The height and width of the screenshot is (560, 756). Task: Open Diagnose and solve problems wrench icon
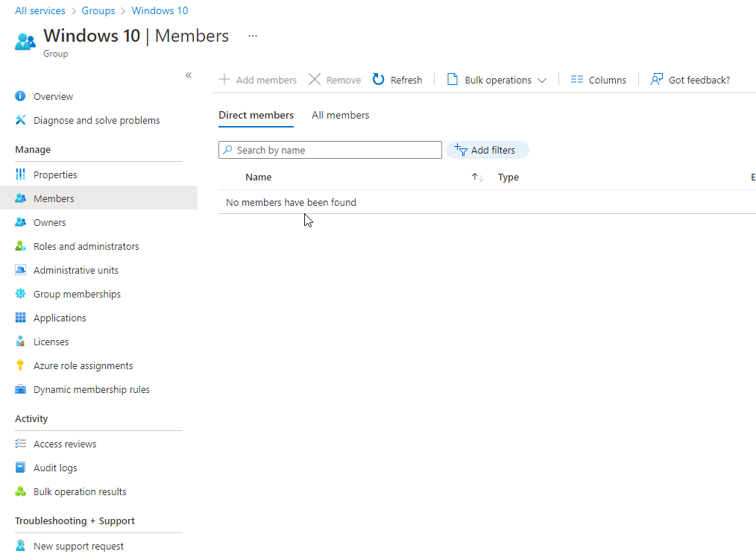click(20, 120)
